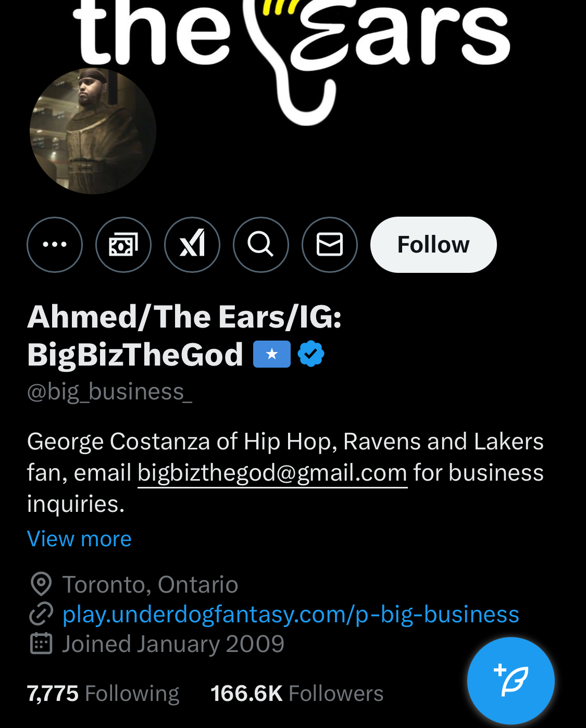Screen dimensions: 586x728
Task: View the 166.6K Followers list
Action: click(297, 694)
